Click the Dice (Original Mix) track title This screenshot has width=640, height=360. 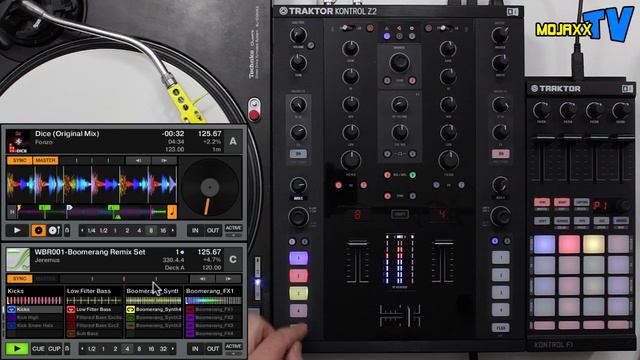67,133
